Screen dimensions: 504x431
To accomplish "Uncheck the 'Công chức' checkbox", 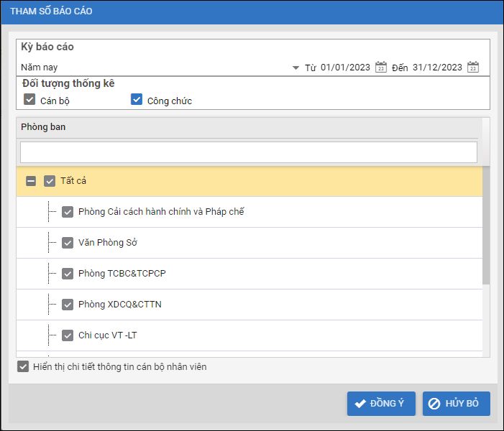I will click(137, 100).
